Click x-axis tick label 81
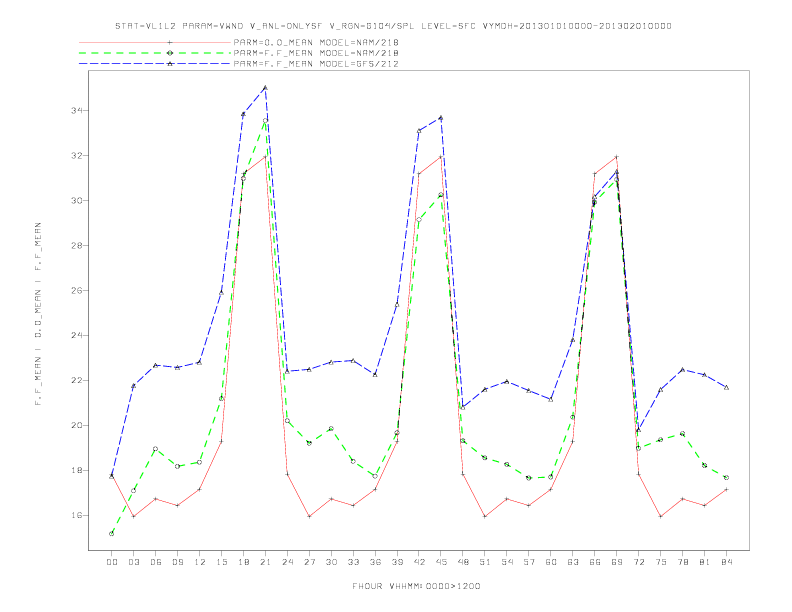The height and width of the screenshot is (612, 792). coord(705,562)
